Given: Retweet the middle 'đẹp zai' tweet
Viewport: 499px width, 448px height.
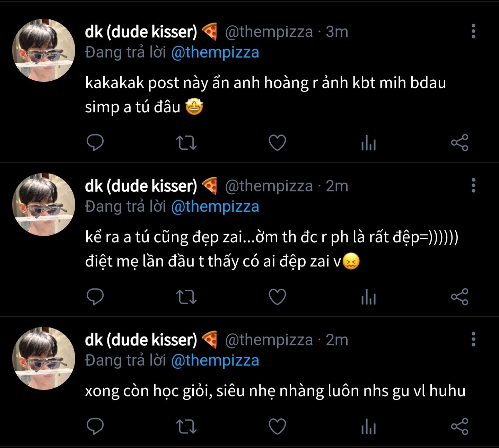Looking at the screenshot, I should point(186,297).
